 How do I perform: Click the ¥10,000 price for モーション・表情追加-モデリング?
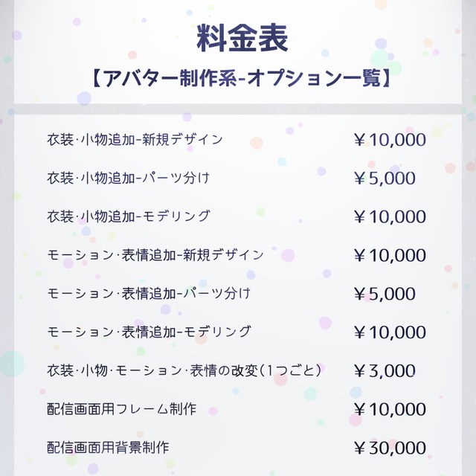coord(390,332)
